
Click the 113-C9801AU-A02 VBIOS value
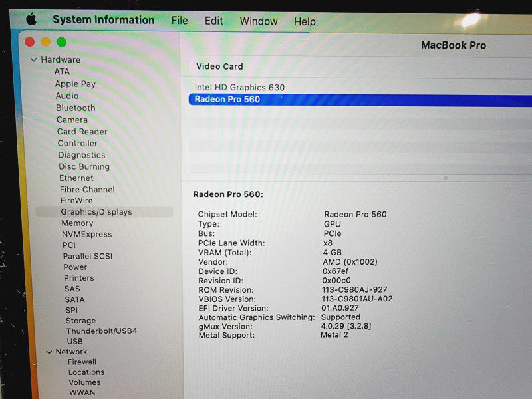pos(357,299)
